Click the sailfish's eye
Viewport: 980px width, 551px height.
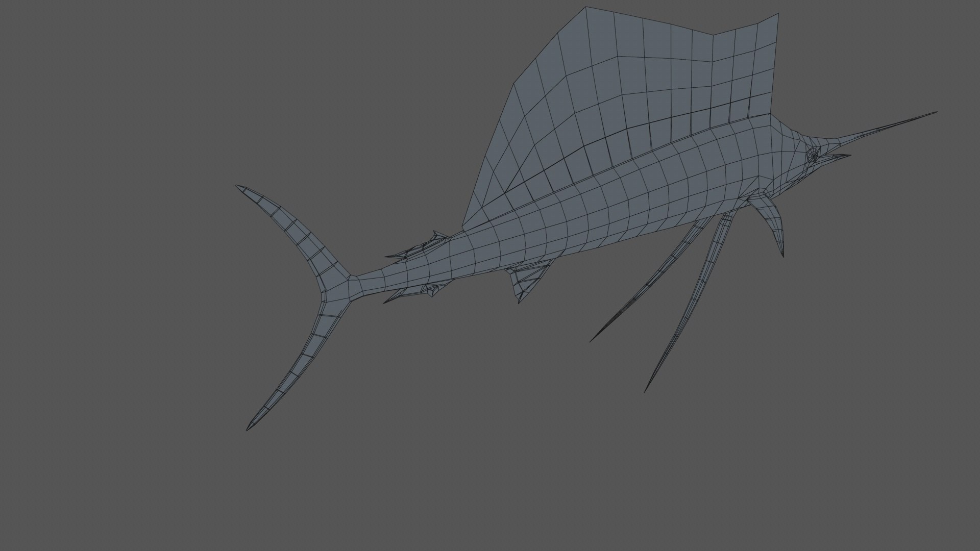coord(812,154)
